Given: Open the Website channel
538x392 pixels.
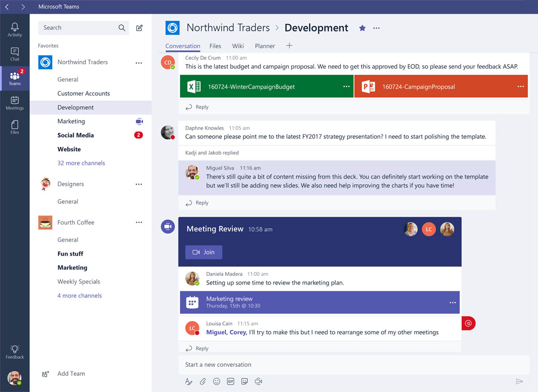Looking at the screenshot, I should (69, 149).
